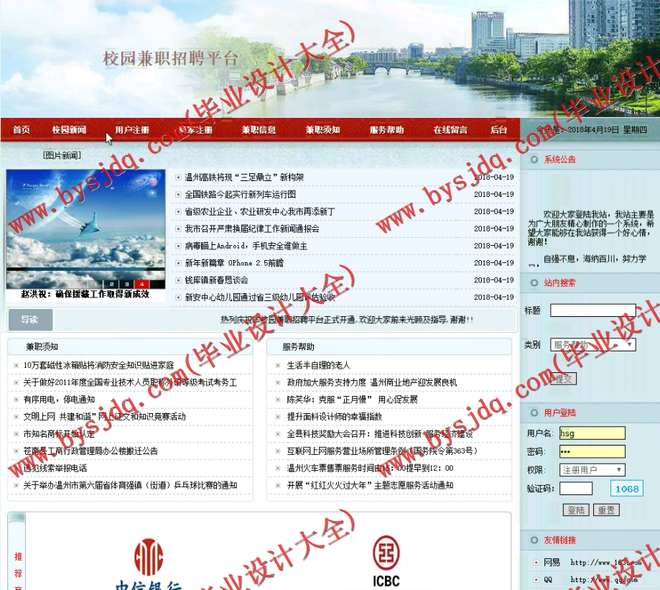
Task: Focus the 验证码 input box
Action: (x=576, y=488)
